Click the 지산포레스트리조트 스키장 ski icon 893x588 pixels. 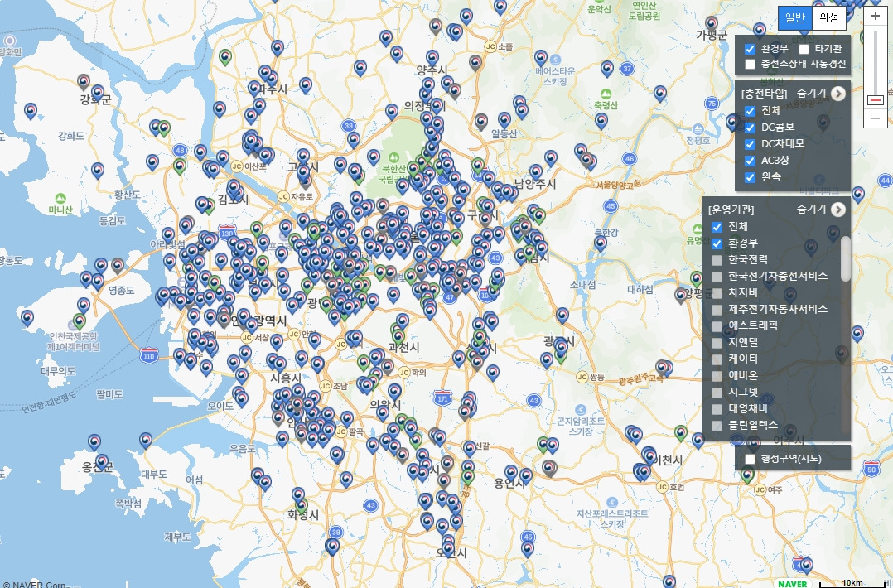(x=612, y=502)
